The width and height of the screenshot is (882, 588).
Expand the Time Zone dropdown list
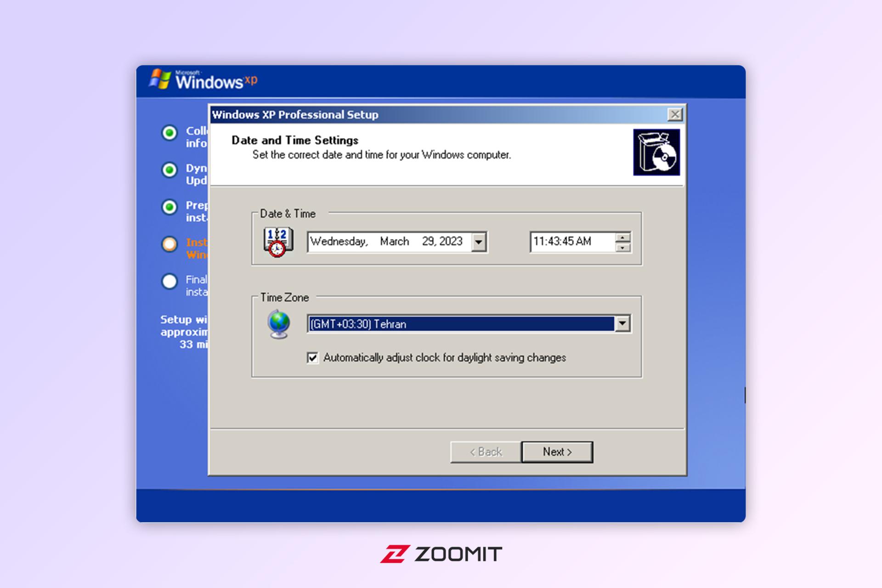point(622,324)
